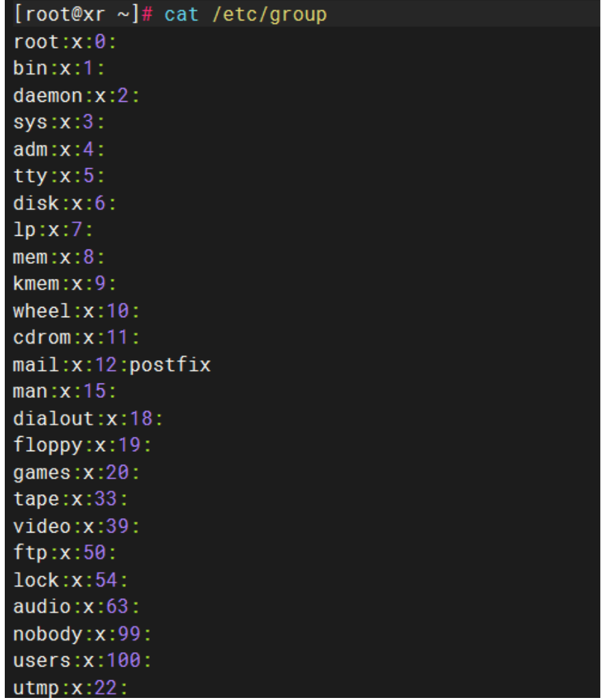Click the root group line
601x700 pixels.
tap(65, 42)
